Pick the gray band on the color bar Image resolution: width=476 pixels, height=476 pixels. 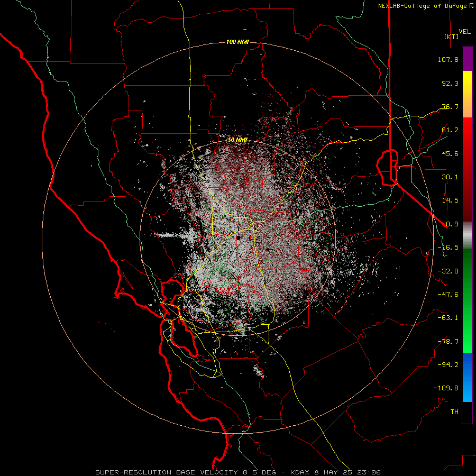pyautogui.click(x=467, y=235)
